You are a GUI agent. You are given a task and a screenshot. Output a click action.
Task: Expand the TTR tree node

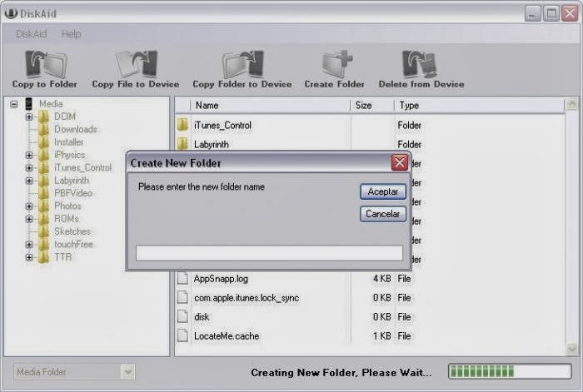[29, 257]
